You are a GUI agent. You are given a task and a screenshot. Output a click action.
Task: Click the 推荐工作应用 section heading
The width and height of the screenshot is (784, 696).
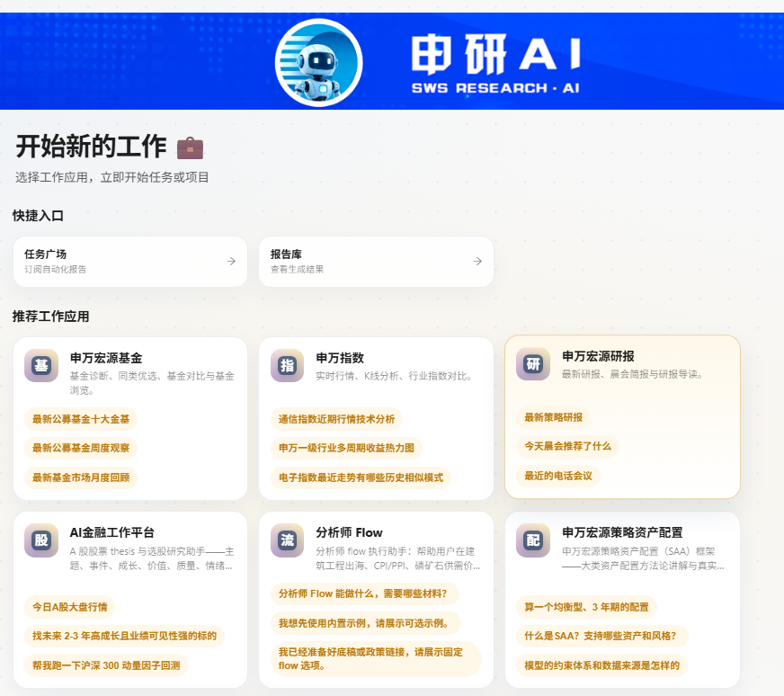click(x=51, y=316)
